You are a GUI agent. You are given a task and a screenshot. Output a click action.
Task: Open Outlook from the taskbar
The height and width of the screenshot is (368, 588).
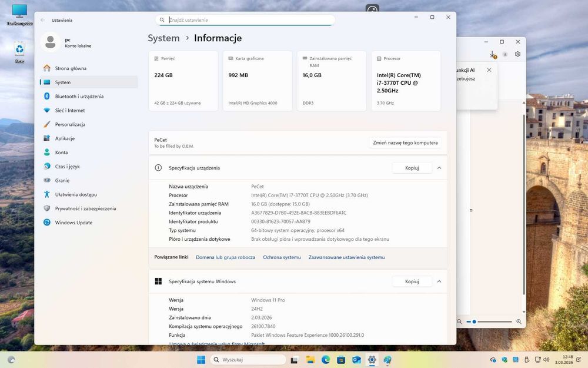tap(356, 360)
